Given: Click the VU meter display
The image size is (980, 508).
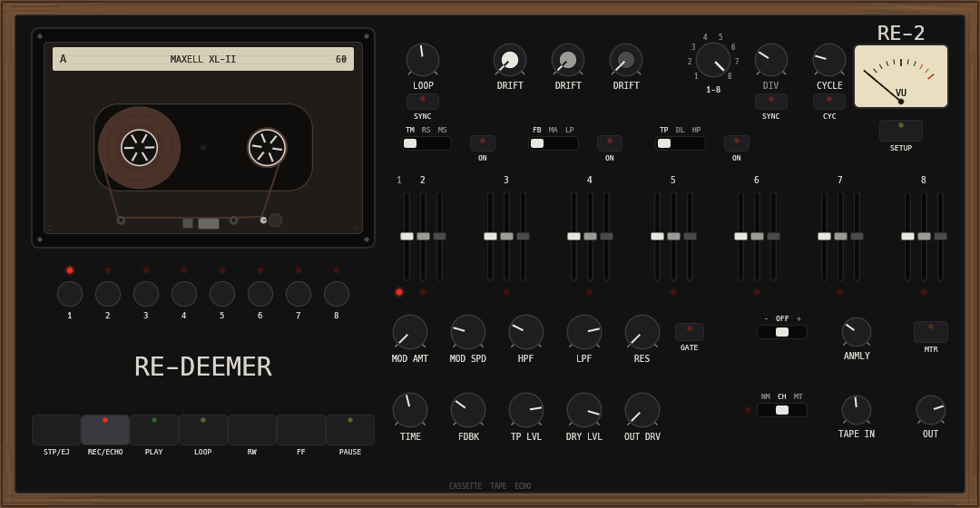Looking at the screenshot, I should click(901, 76).
